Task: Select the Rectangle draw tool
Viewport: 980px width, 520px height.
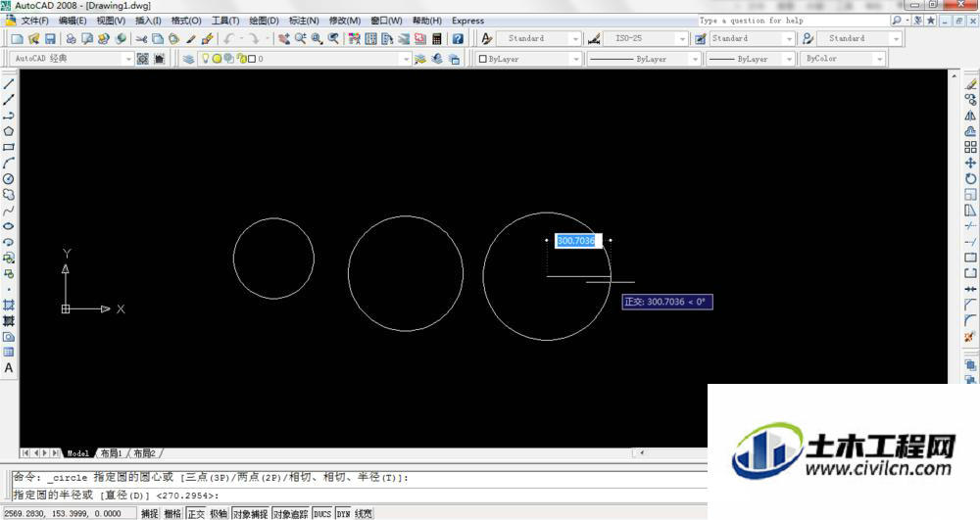Action: point(9,147)
